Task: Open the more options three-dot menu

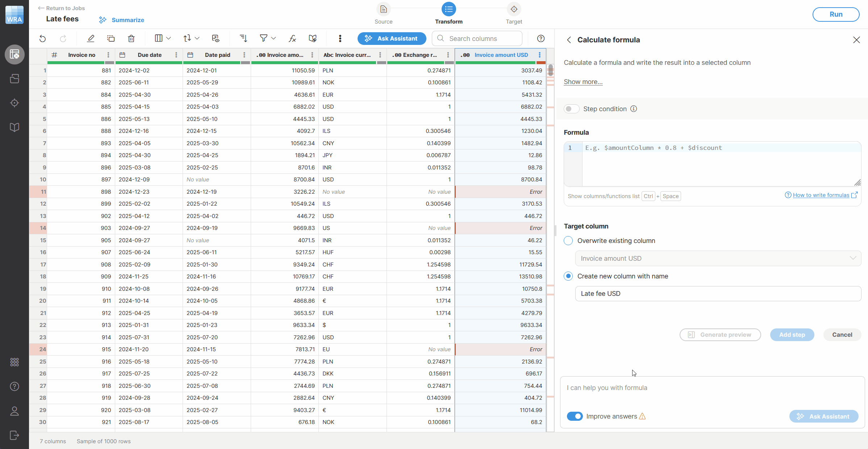Action: point(340,38)
